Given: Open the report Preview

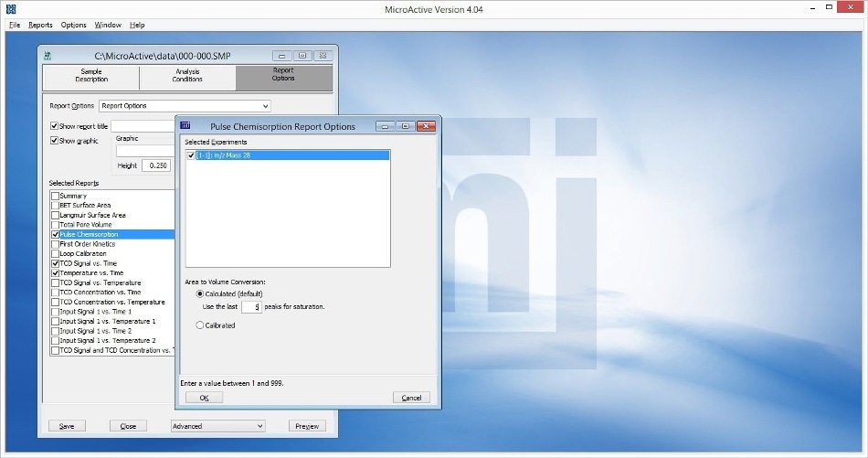Looking at the screenshot, I should pos(307,426).
